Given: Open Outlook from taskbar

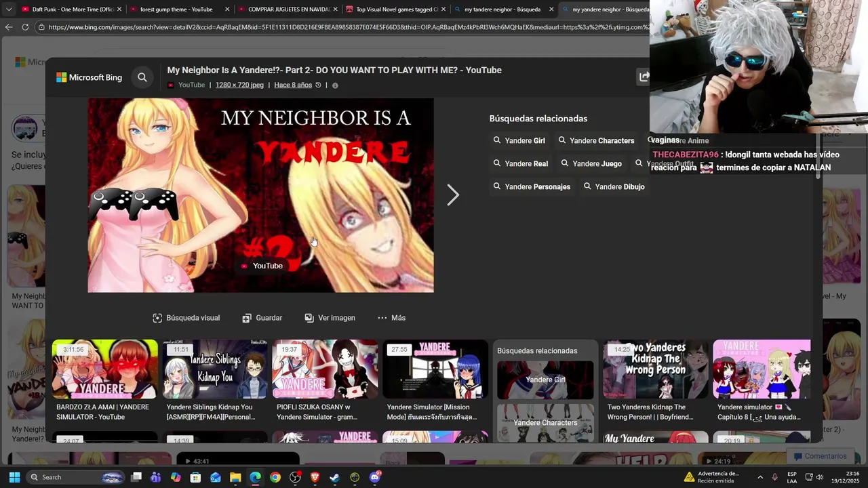Looking at the screenshot, I should pos(216,477).
